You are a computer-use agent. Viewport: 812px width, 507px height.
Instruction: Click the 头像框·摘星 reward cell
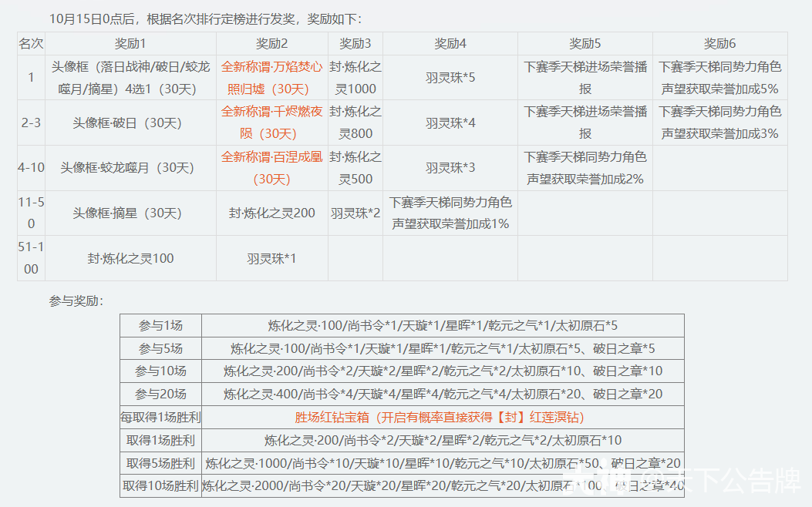coord(130,213)
